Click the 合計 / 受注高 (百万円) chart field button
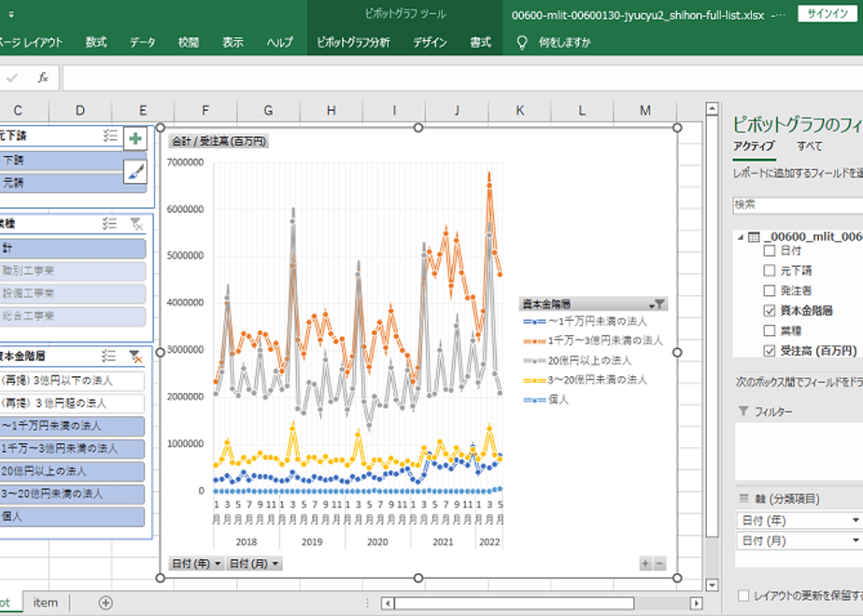863x616 pixels. point(219,141)
